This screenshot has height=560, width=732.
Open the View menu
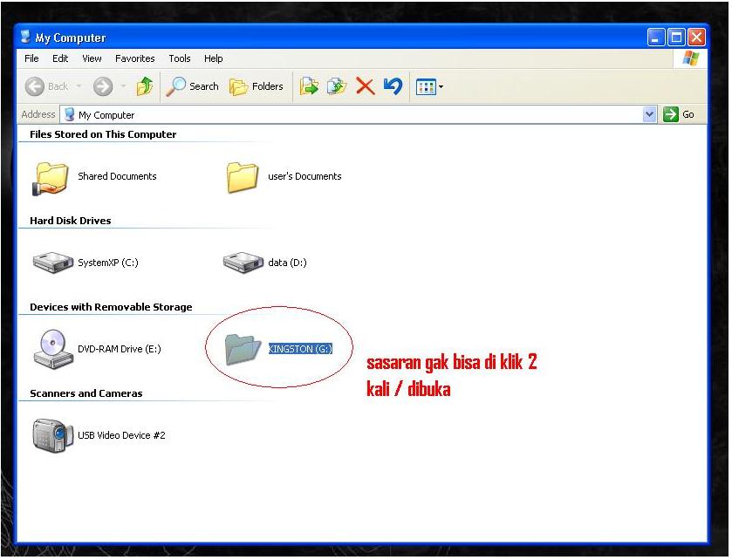tap(91, 58)
